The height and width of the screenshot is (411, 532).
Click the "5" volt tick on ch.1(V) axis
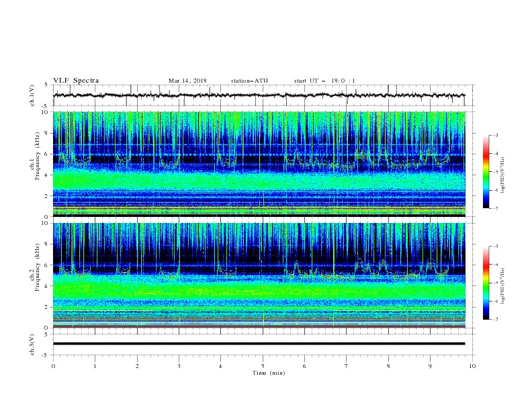(x=46, y=85)
